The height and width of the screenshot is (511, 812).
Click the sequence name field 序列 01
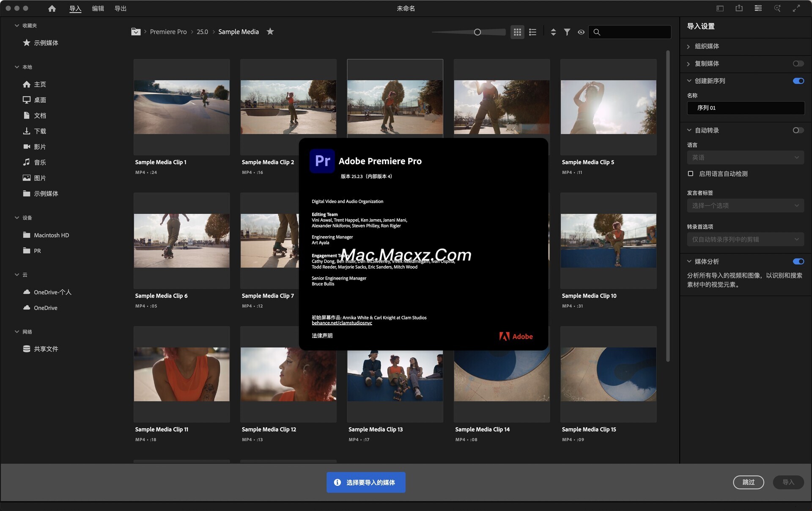pyautogui.click(x=746, y=108)
